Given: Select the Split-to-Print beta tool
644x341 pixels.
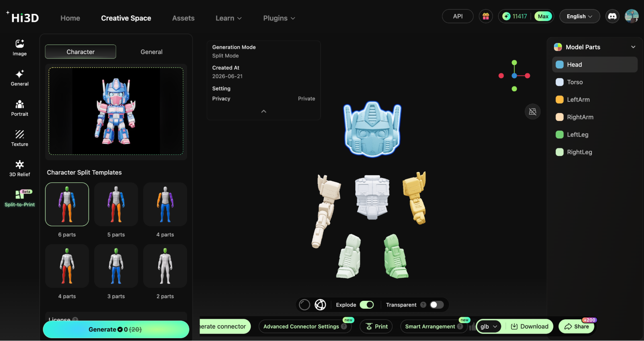Looking at the screenshot, I should pyautogui.click(x=20, y=198).
